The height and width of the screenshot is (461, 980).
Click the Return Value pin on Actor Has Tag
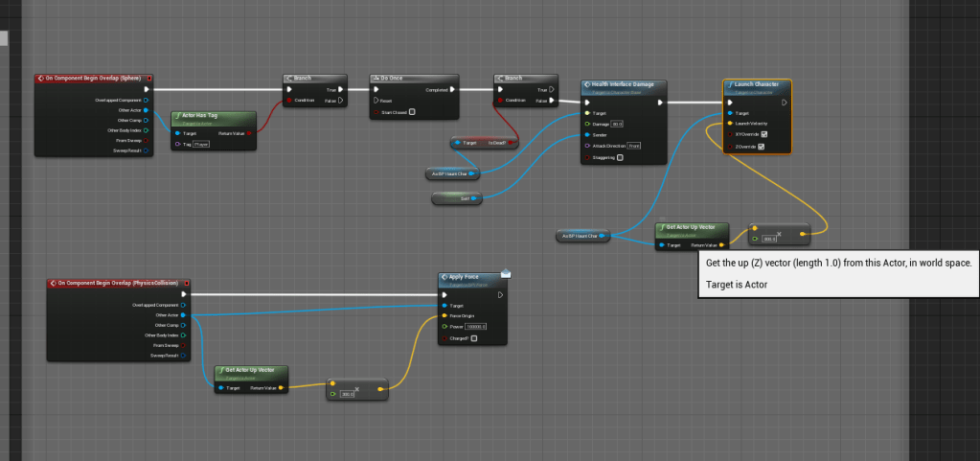249,133
